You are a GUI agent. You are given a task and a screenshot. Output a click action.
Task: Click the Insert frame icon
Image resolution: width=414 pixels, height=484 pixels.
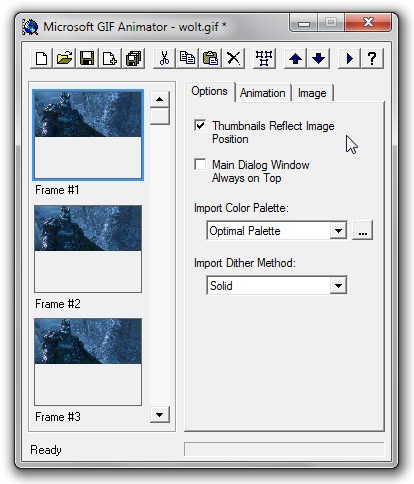(x=110, y=59)
